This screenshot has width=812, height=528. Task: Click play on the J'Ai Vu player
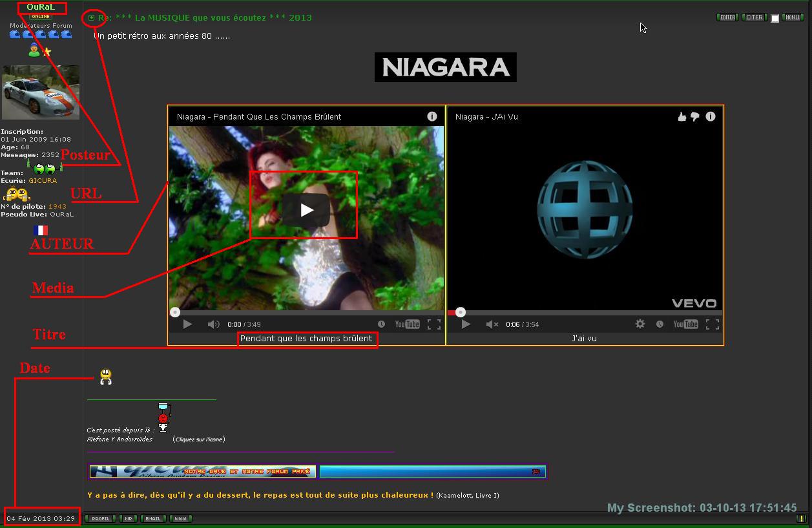(466, 324)
